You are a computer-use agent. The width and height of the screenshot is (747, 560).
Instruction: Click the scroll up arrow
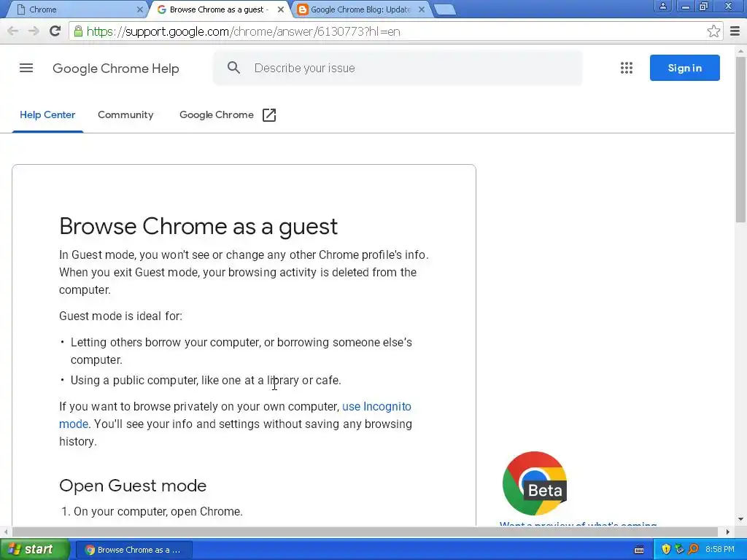(741, 50)
